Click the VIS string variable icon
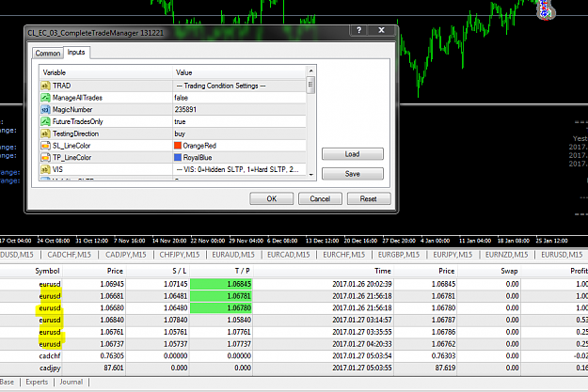588x392 pixels. point(45,170)
